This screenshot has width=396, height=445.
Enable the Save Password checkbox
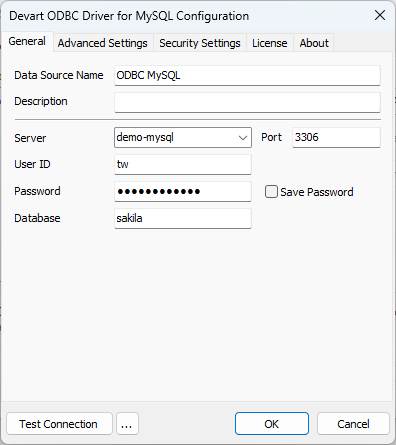click(x=271, y=192)
